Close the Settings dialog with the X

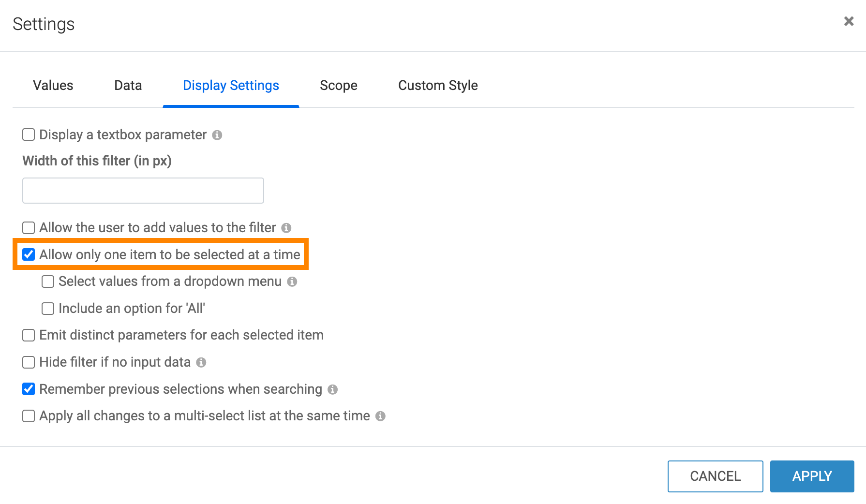click(x=849, y=21)
